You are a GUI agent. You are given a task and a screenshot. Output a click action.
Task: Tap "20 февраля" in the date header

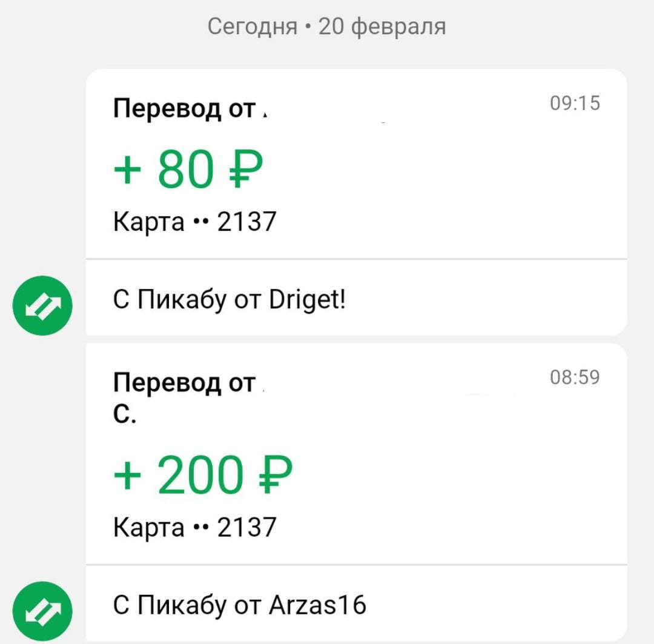[x=382, y=27]
